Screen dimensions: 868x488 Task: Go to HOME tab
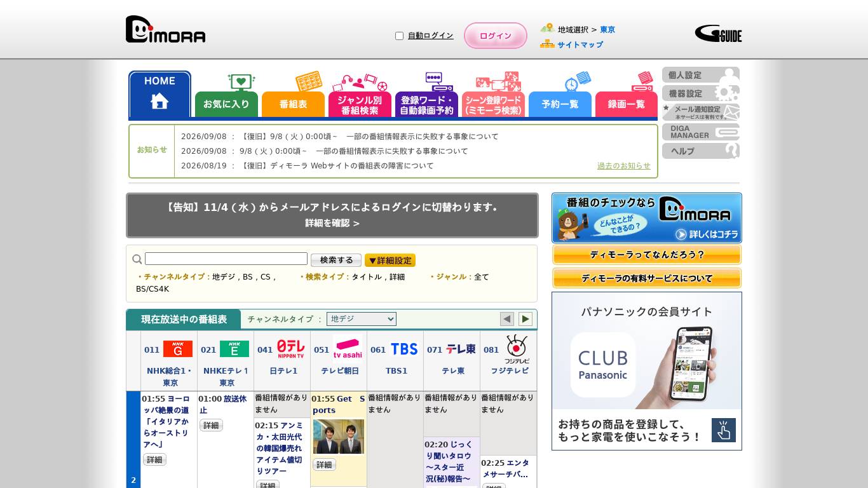[x=160, y=94]
